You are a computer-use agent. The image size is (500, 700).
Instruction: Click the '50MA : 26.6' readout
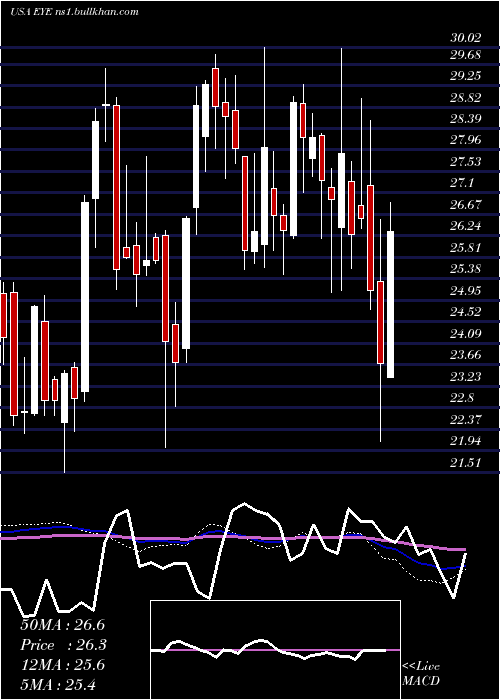[x=62, y=625]
